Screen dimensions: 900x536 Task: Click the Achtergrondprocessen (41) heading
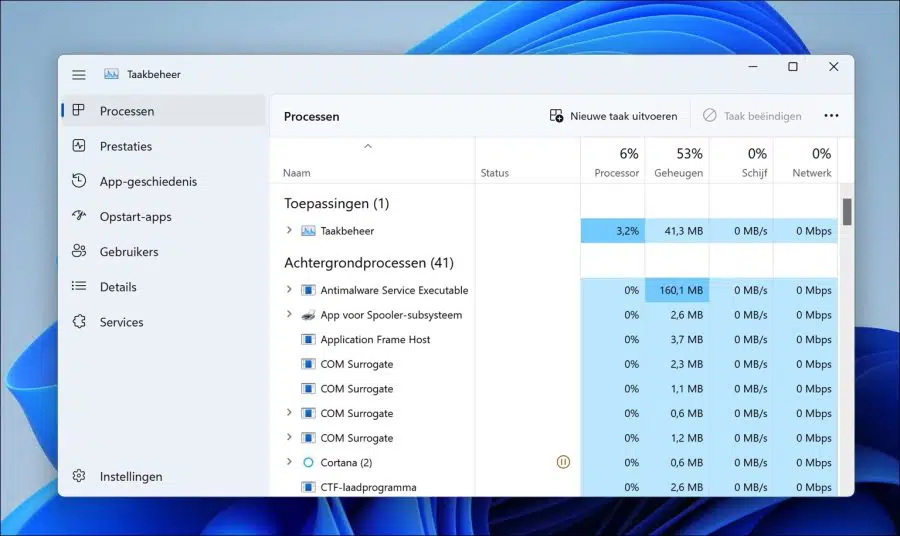(368, 262)
